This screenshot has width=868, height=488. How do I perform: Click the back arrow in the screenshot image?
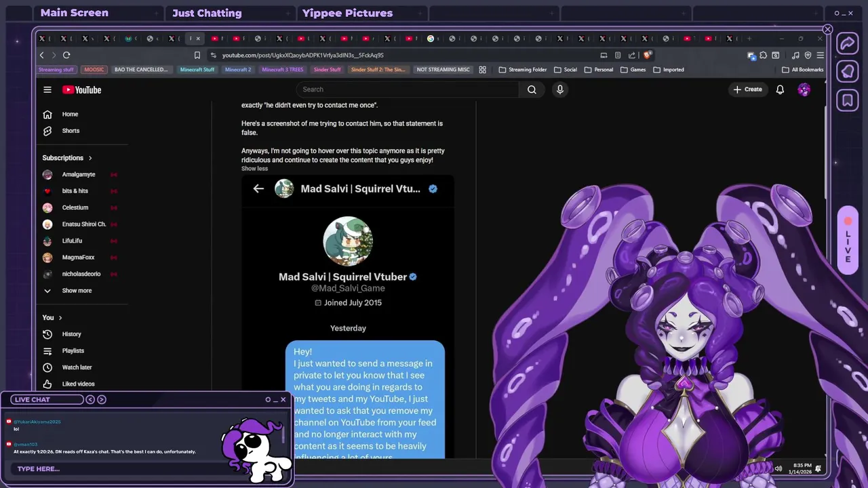(x=258, y=189)
